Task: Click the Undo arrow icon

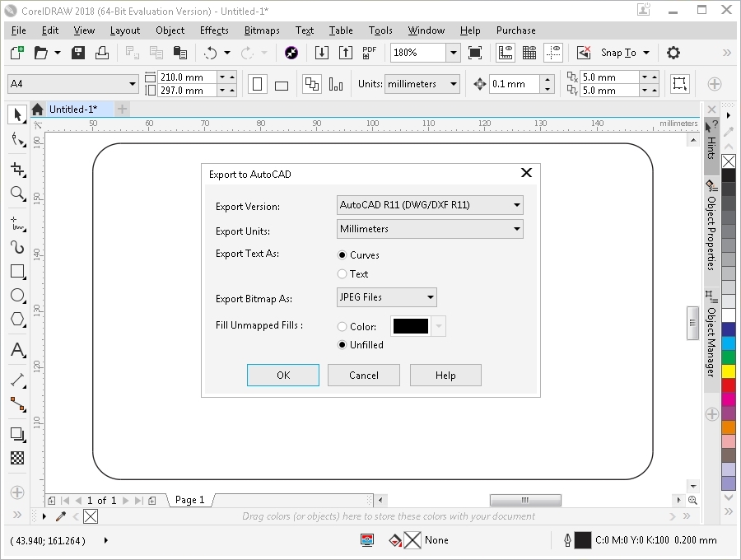Action: 210,53
